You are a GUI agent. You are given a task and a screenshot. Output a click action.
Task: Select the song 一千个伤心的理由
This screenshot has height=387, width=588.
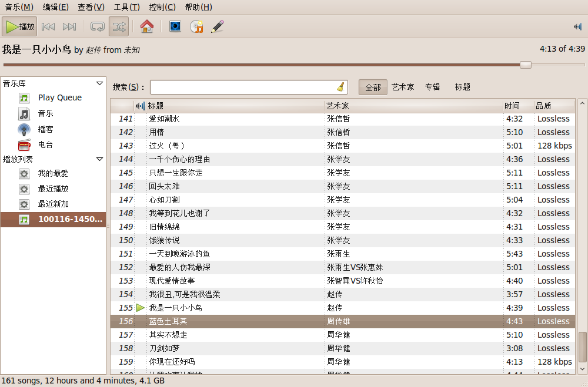pos(343,159)
